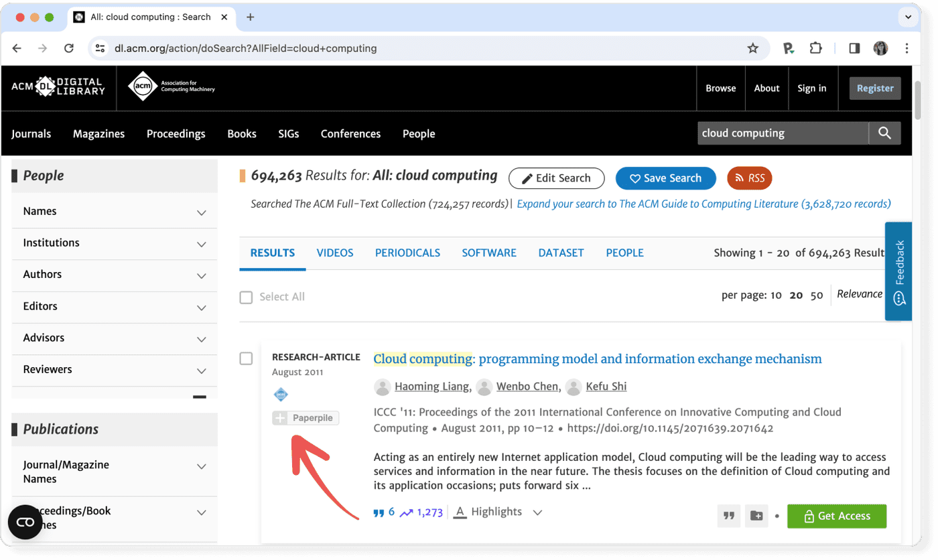This screenshot has width=938, height=560.
Task: Switch to the PEOPLE tab
Action: 624,253
